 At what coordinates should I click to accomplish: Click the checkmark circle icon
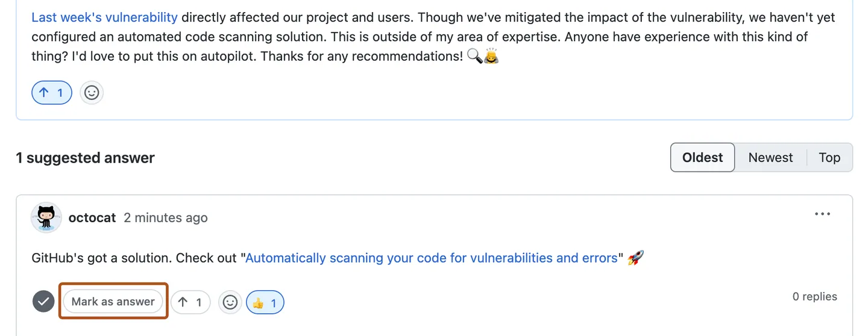point(43,302)
